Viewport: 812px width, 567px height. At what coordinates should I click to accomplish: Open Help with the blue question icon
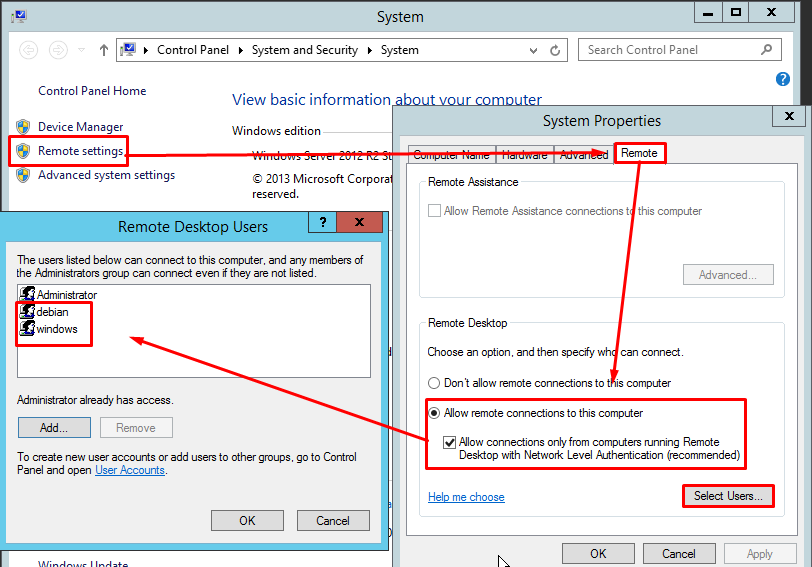point(782,79)
